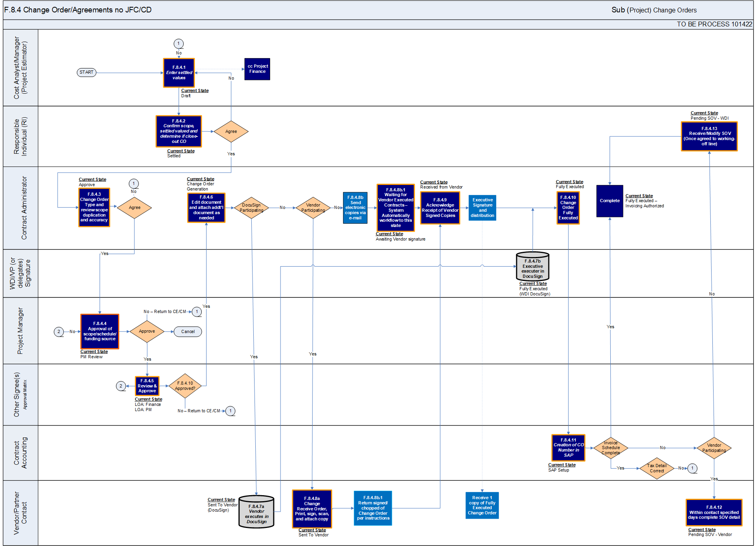Select the F.8.4.2 Confirm scope process box

tap(179, 131)
